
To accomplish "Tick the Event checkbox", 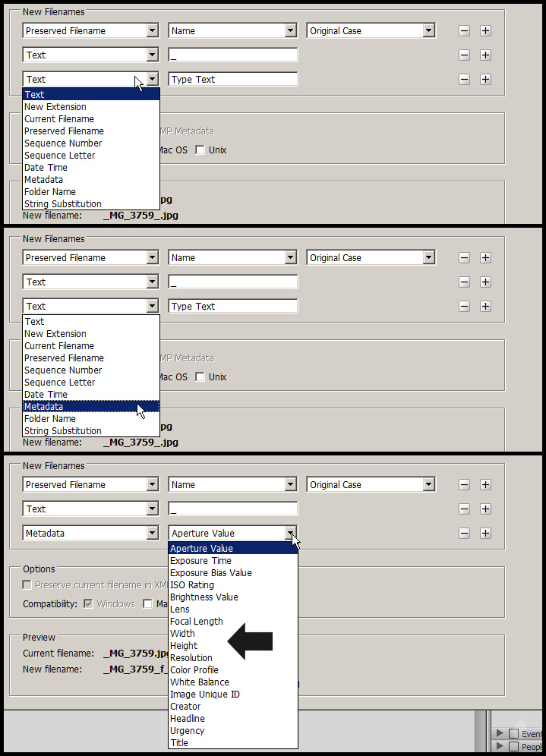I will point(513,734).
